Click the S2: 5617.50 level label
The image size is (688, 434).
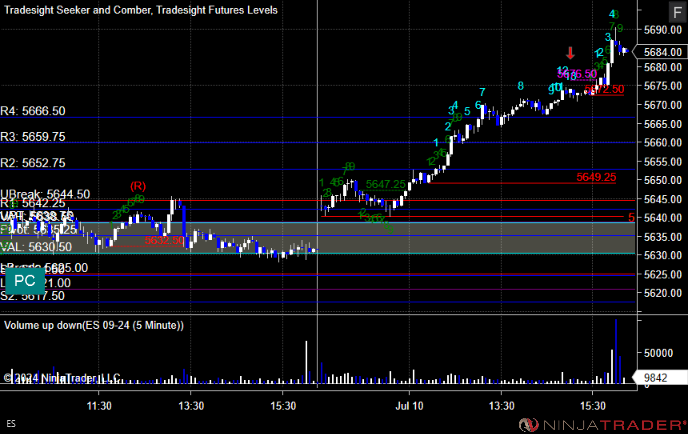(x=32, y=296)
